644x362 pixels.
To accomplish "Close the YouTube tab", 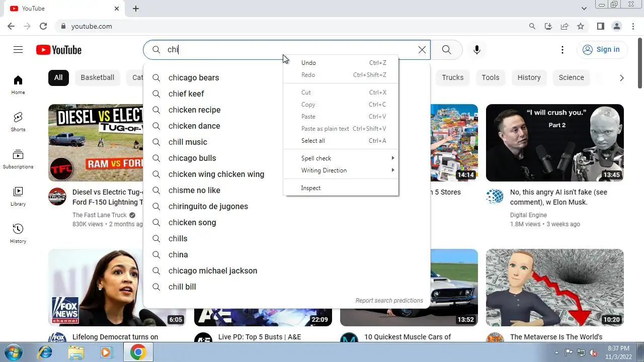I will point(117,9).
